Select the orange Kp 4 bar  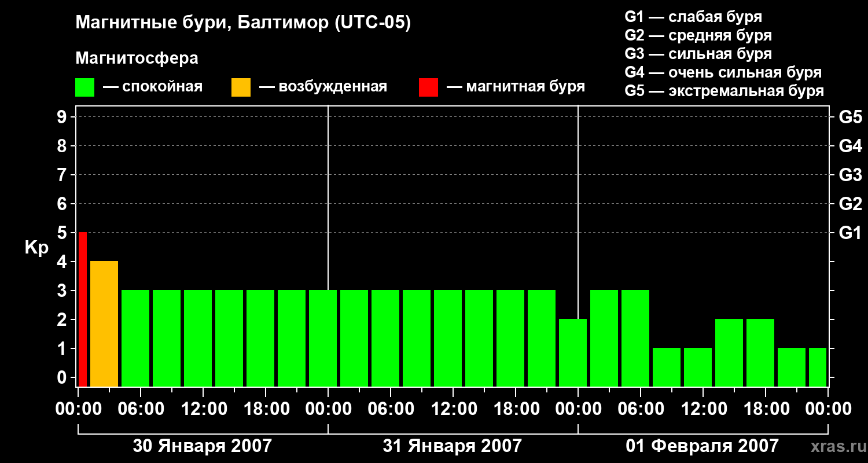(104, 324)
